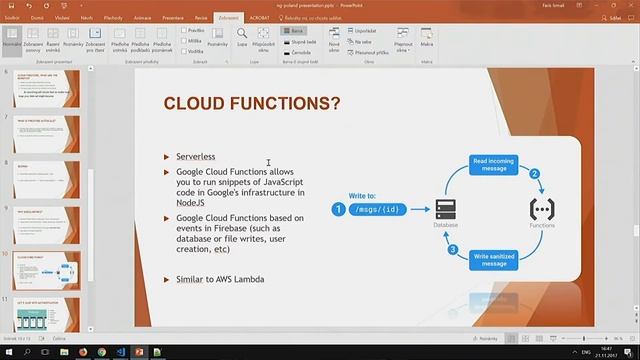Viewport: 640px width, 360px height.
Task: Click the Sdílet share button
Action: (611, 18)
